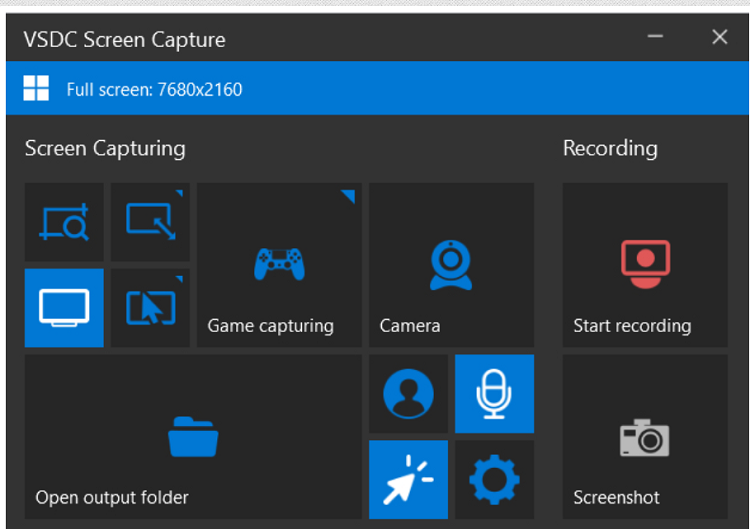Toggle microphone recording tile
The width and height of the screenshot is (750, 529).
495,394
